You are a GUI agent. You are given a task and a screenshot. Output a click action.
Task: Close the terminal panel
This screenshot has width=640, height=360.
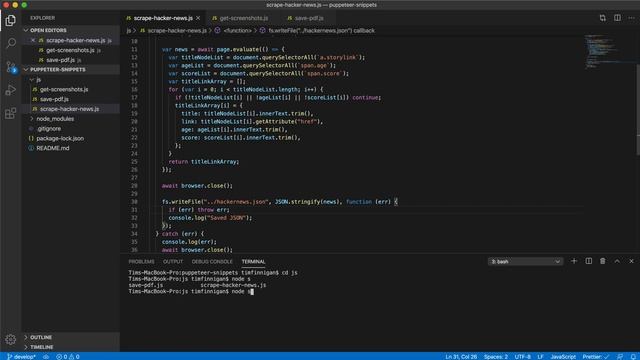(x=631, y=261)
